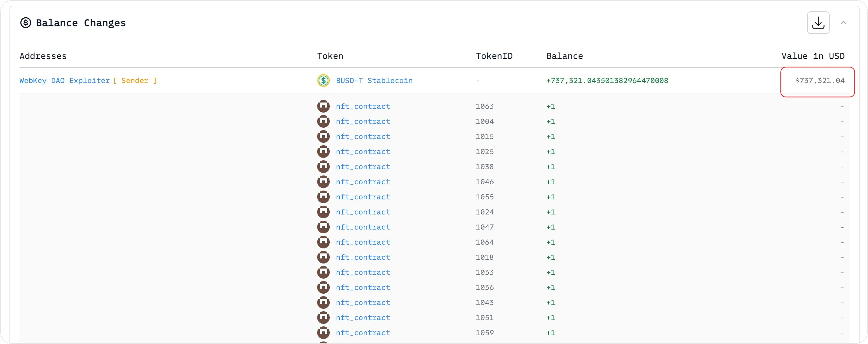Select TokenID value 1024
This screenshot has height=344, width=868.
coord(485,212)
